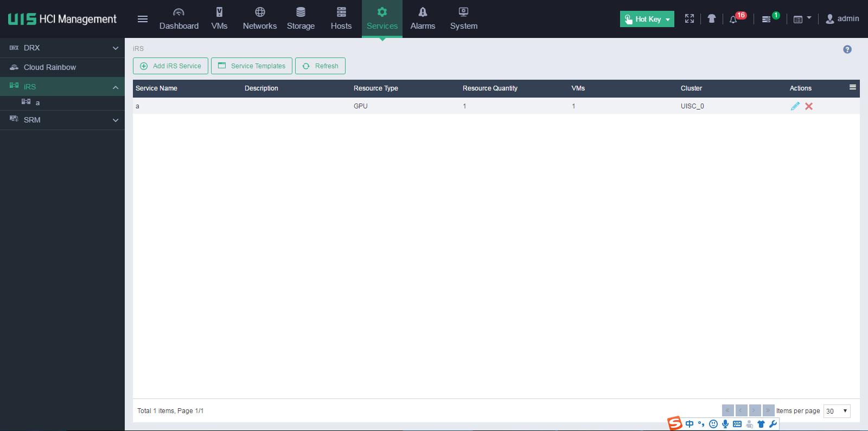The image size is (868, 431).
Task: Switch to the Storage tab
Action: pos(301,19)
